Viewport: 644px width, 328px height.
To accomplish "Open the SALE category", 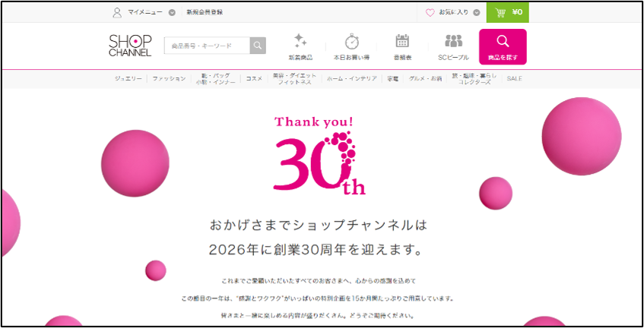I will click(x=515, y=79).
